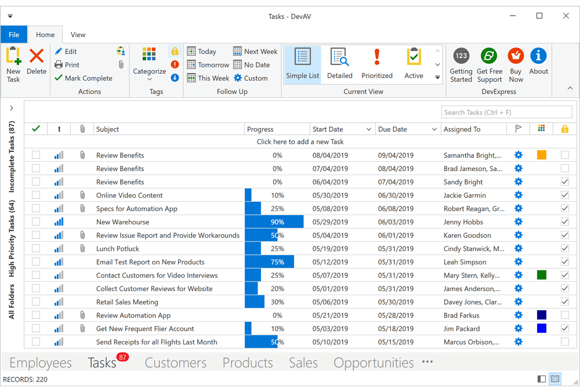Uncheck the lock checkbox for New Warehouse
This screenshot has width=580, height=392.
(564, 222)
